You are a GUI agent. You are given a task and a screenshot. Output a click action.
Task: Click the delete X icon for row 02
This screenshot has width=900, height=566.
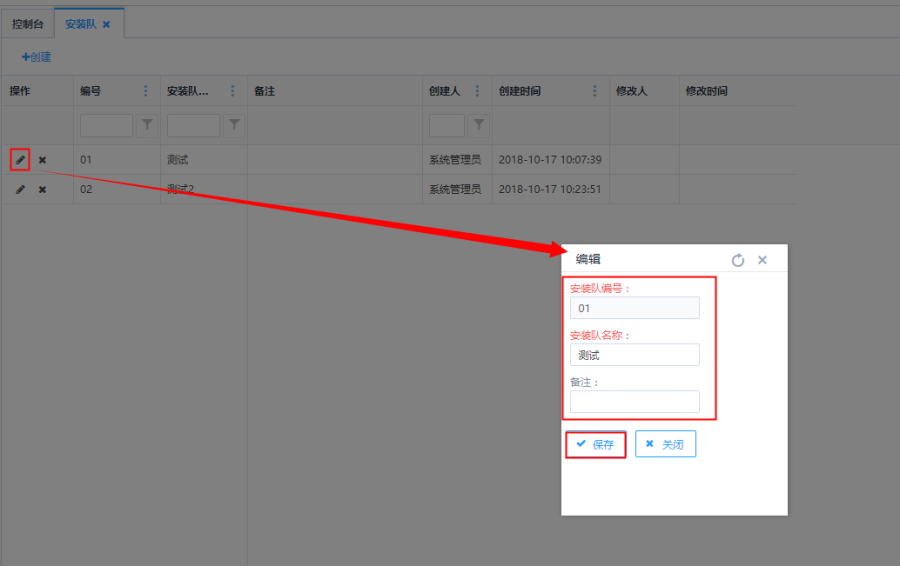coord(42,189)
